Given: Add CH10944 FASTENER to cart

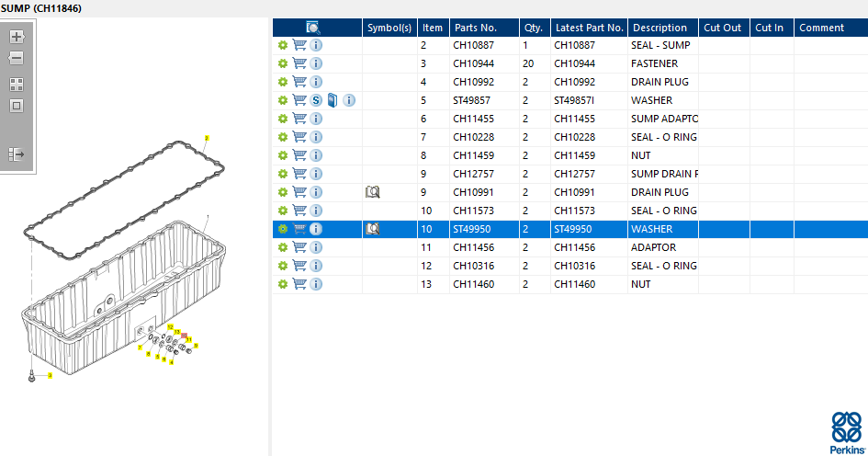Looking at the screenshot, I should click(299, 63).
